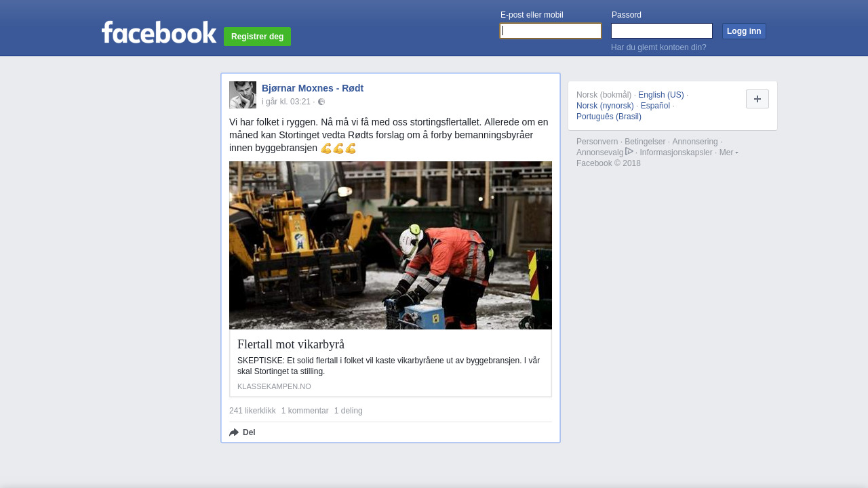The height and width of the screenshot is (488, 868).
Task: Click the article description starting with SKEPTISKE
Action: 389,366
